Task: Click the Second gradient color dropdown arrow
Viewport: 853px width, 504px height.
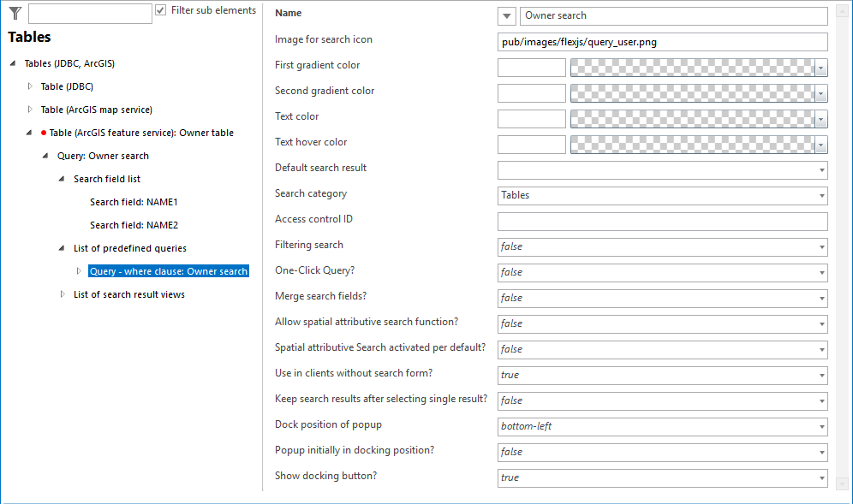Action: [x=820, y=92]
